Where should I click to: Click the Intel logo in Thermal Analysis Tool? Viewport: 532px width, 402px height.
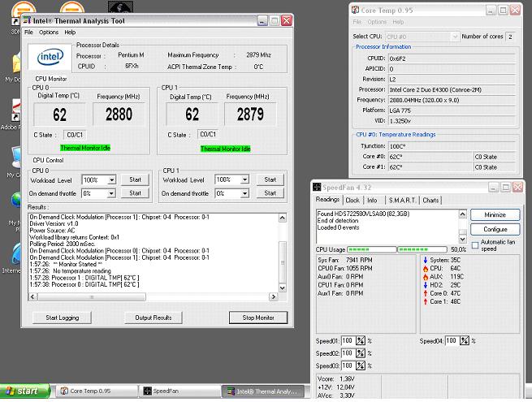point(50,57)
